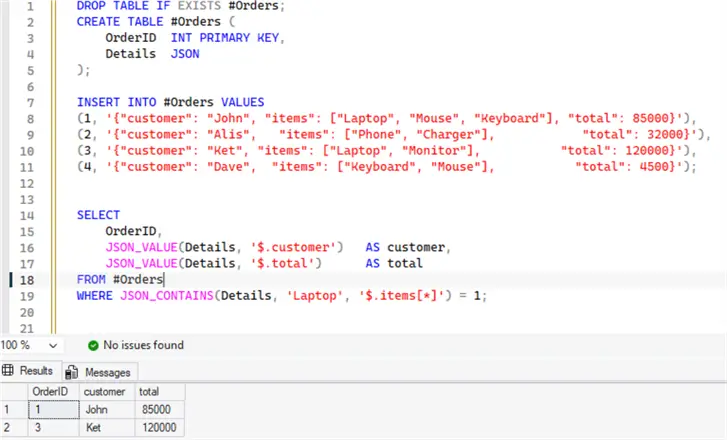Click OrderID cell with value 3
The height and width of the screenshot is (440, 727).
[x=54, y=427]
